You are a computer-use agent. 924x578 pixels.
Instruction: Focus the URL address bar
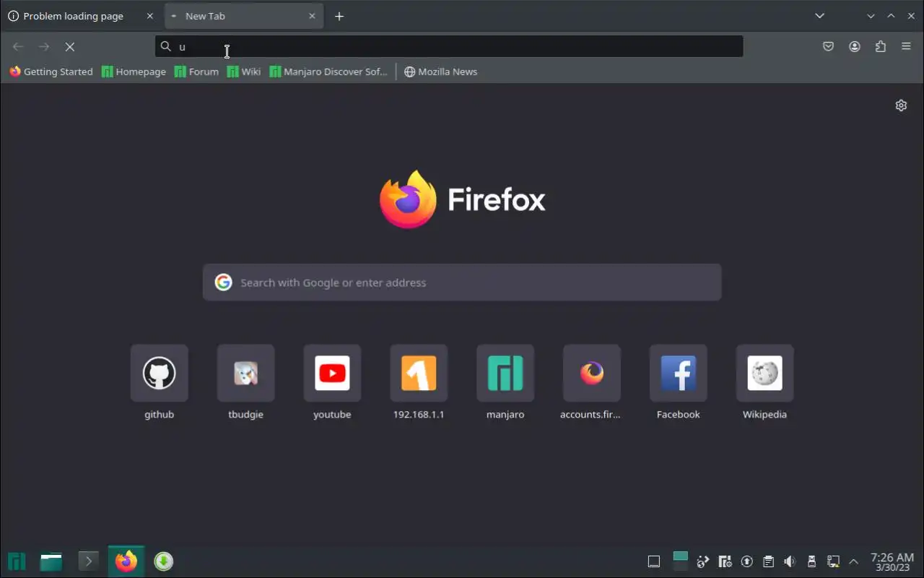[x=449, y=46]
